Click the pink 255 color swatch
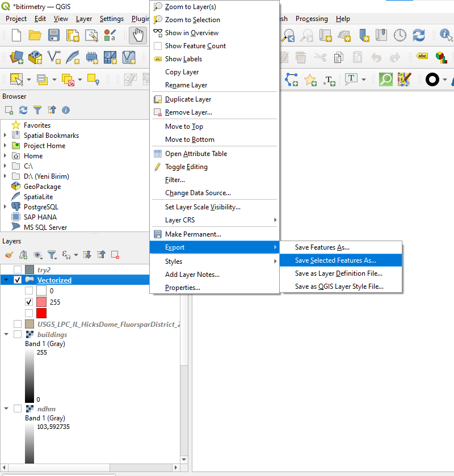 point(41,302)
